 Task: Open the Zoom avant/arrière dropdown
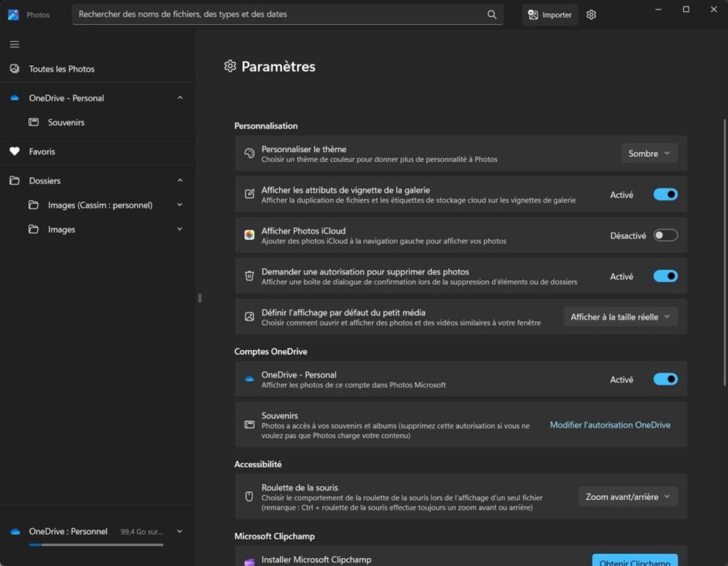tap(628, 496)
